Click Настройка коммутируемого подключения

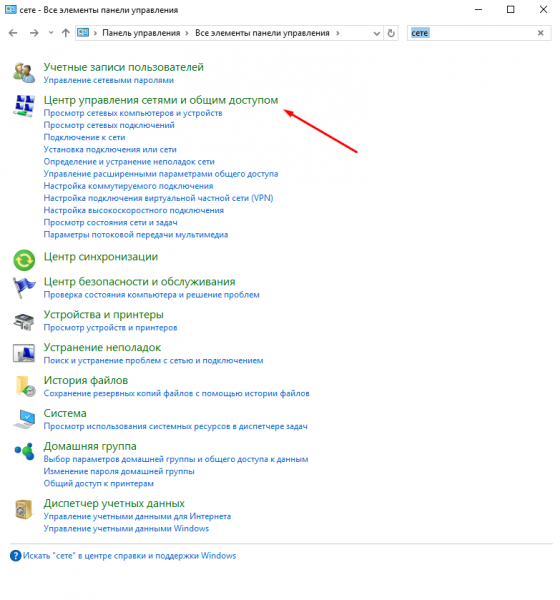click(128, 186)
